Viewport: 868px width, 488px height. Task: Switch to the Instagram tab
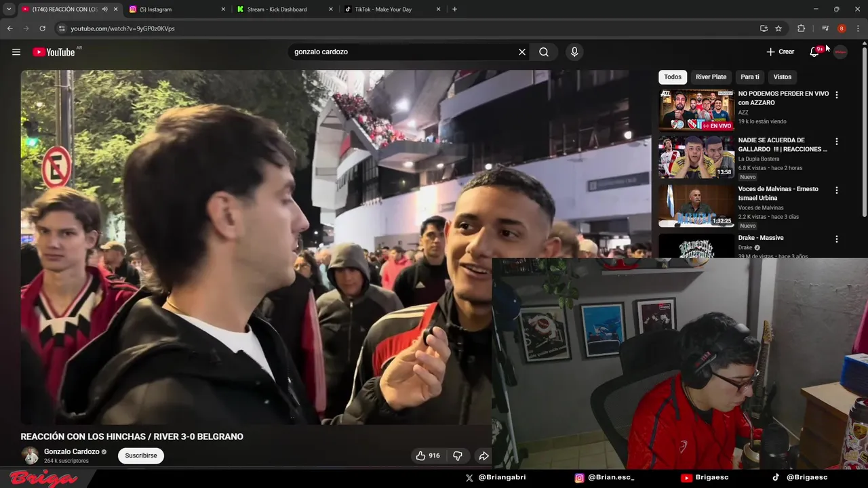(x=176, y=9)
